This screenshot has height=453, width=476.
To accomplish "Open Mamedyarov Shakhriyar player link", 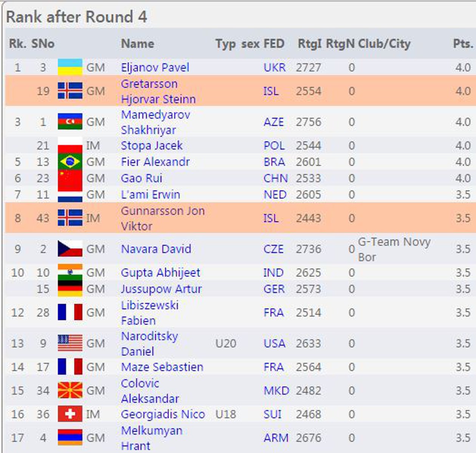I will 155,122.
